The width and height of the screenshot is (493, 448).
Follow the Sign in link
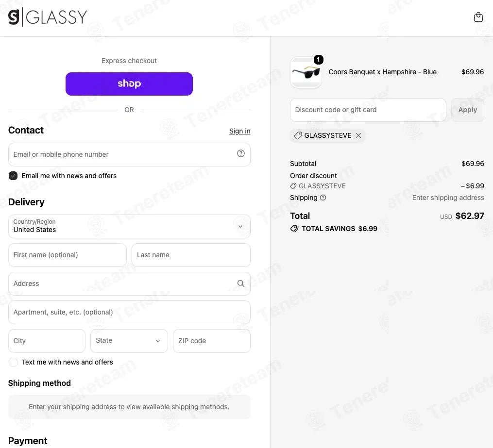pos(239,131)
